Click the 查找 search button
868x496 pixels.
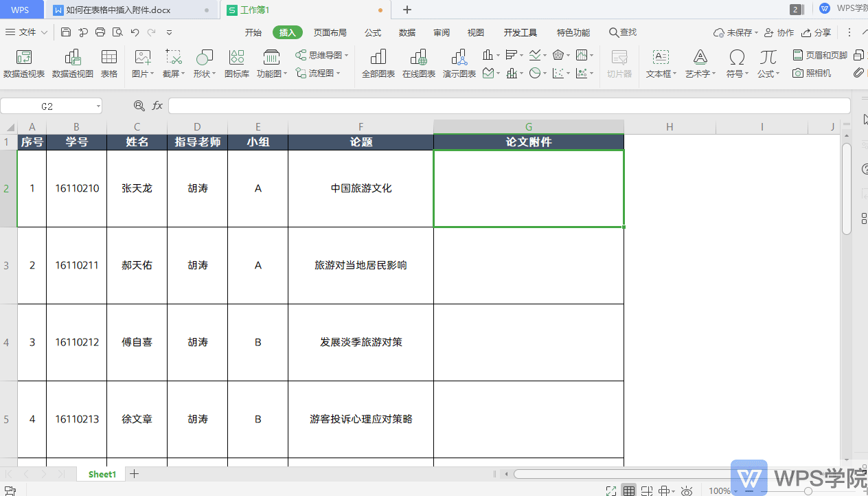[x=623, y=32]
